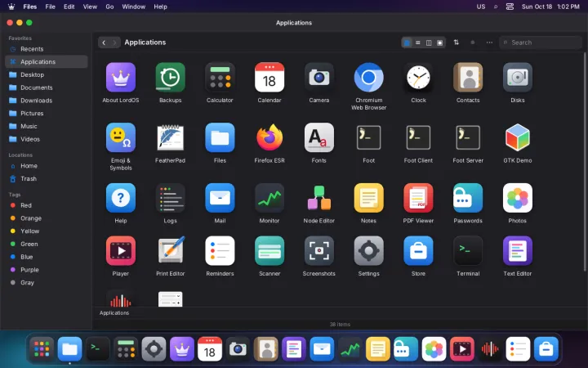This screenshot has width=588, height=368.
Task: Open the Logs app
Action: point(170,198)
